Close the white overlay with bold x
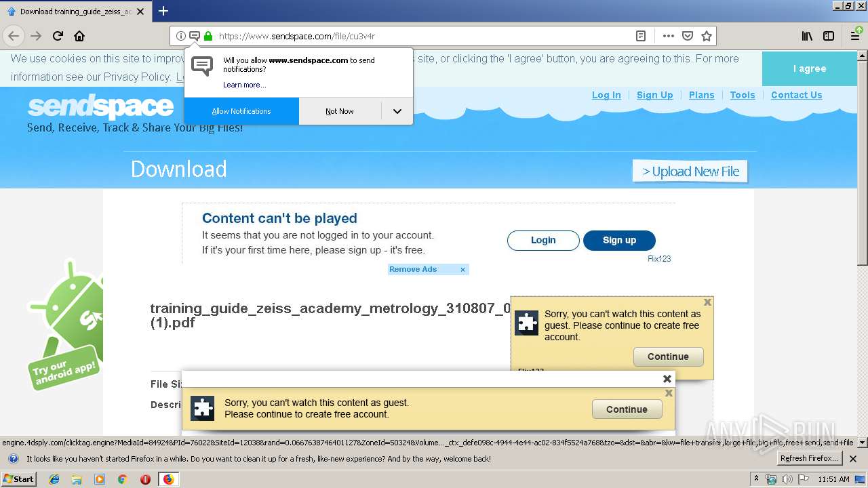868x488 pixels. tap(667, 379)
